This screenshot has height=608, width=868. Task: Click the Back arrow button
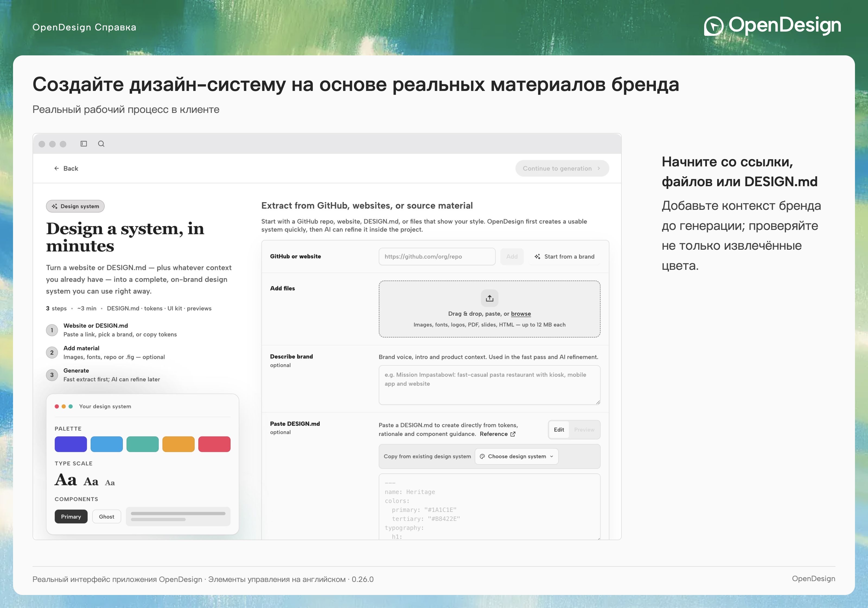point(66,168)
